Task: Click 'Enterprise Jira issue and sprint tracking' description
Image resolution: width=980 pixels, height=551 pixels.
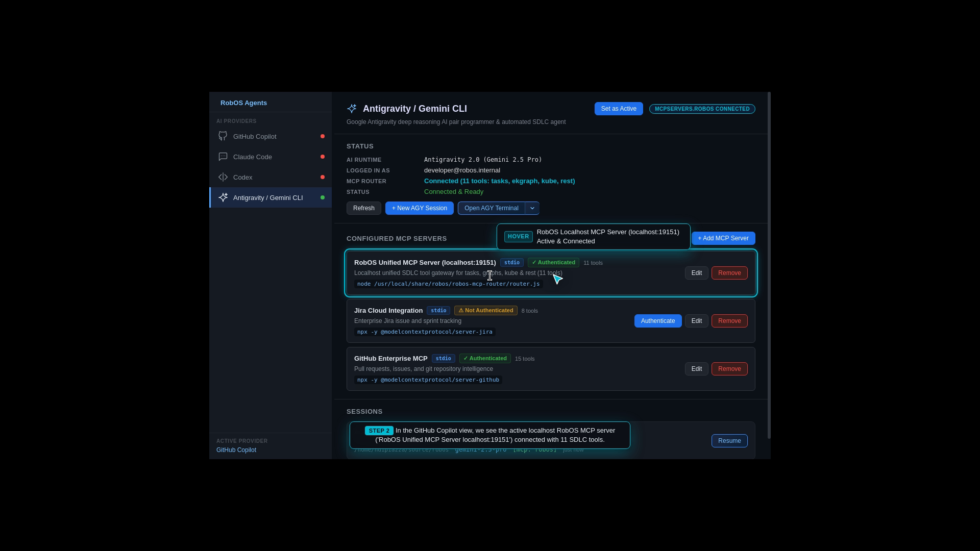Action: click(x=408, y=321)
